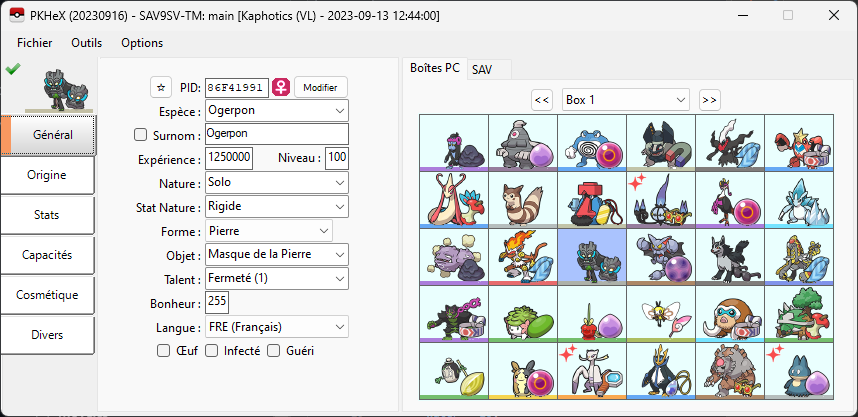
Task: Open the Nature dropdown showing Solo
Action: 277,182
